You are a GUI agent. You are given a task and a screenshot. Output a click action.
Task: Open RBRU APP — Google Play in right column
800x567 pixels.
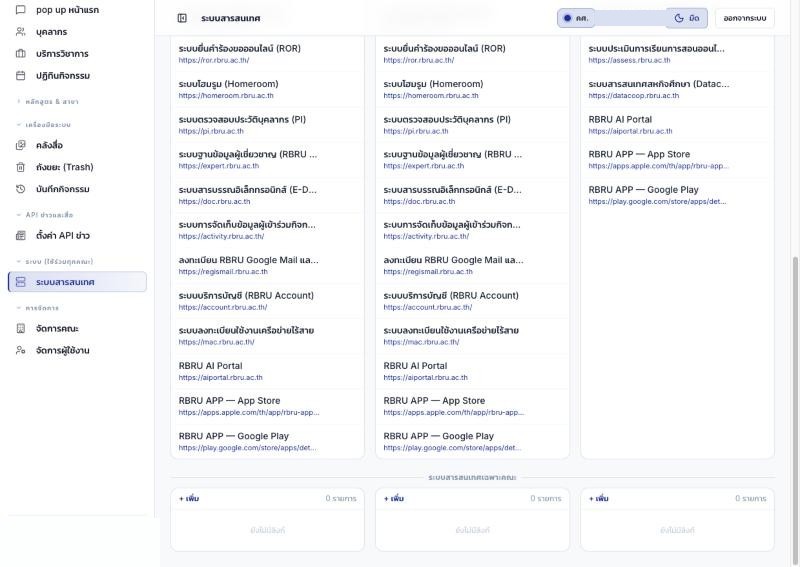[678, 194]
